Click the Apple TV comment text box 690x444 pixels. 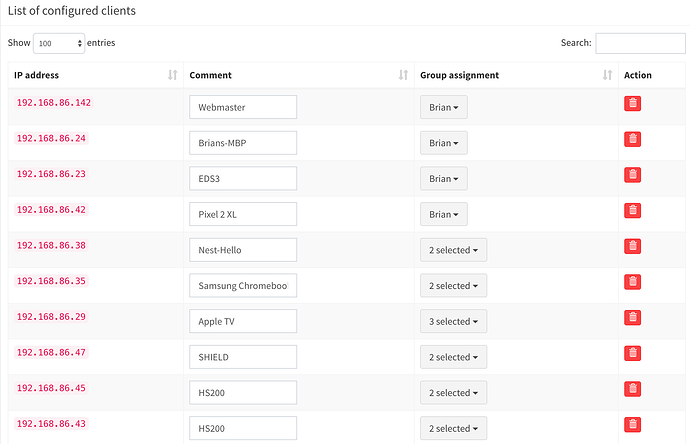coord(243,321)
